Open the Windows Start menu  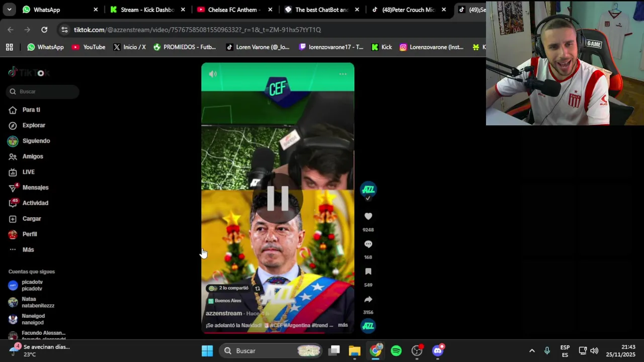point(207,351)
